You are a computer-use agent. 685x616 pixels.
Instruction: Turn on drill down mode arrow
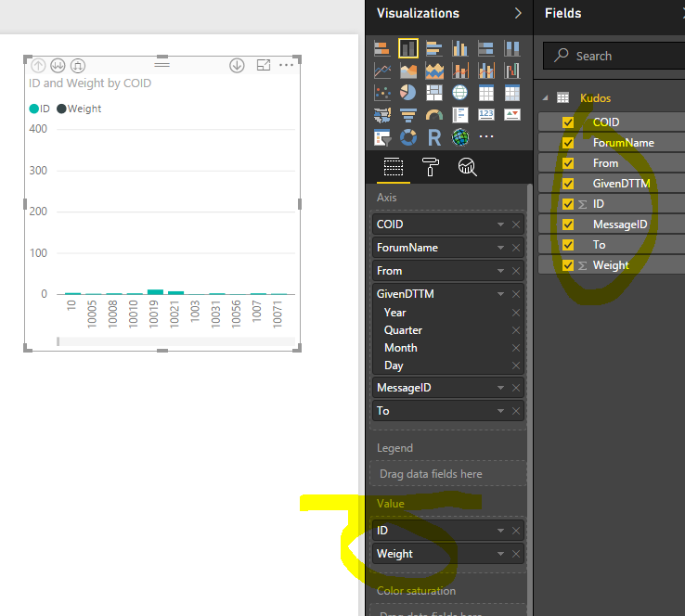[x=237, y=66]
